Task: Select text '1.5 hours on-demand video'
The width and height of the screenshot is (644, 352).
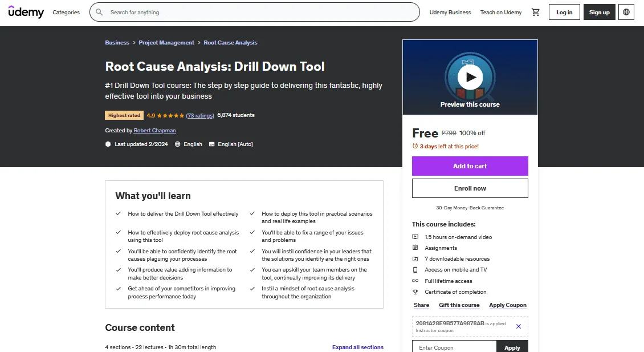Action: (x=458, y=237)
